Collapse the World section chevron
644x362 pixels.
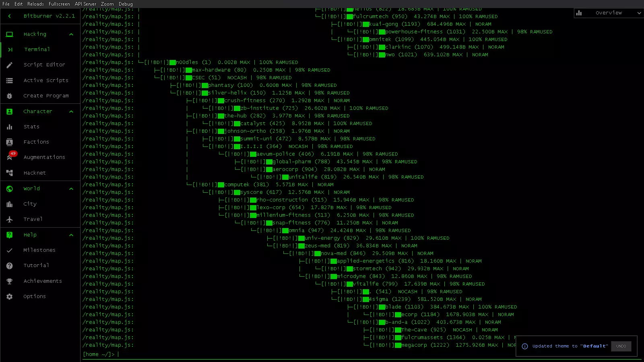71,189
